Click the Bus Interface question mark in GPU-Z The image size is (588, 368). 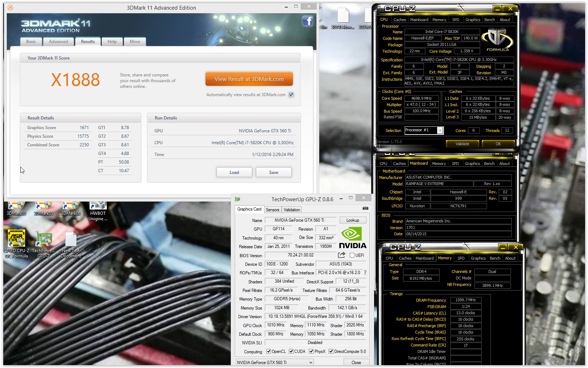(365, 273)
